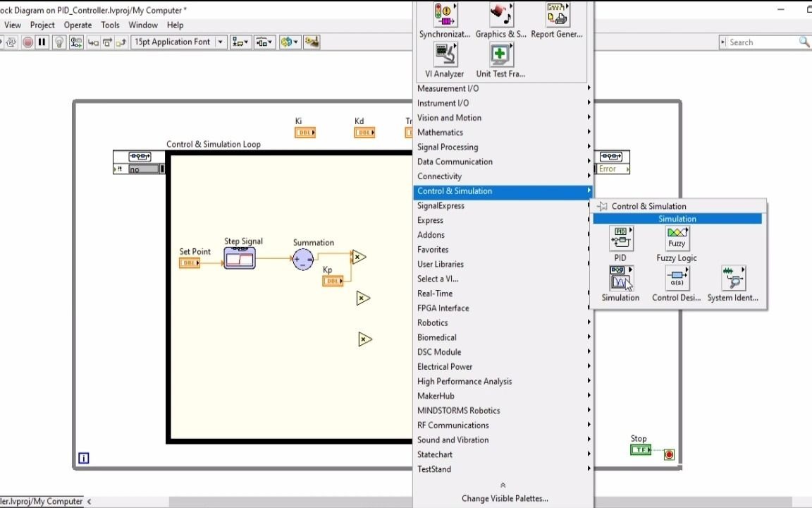The image size is (812, 508).
Task: Toggle the Stop boolean constant
Action: (x=640, y=449)
